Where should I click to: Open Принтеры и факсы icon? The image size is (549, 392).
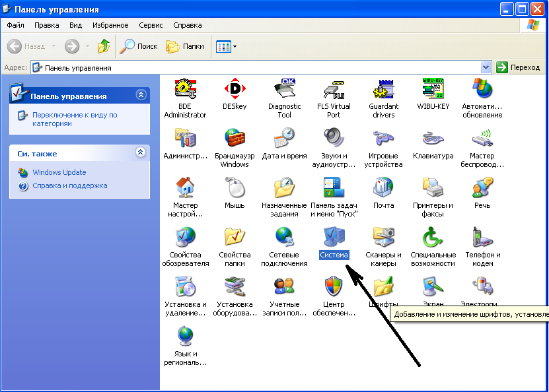(433, 187)
